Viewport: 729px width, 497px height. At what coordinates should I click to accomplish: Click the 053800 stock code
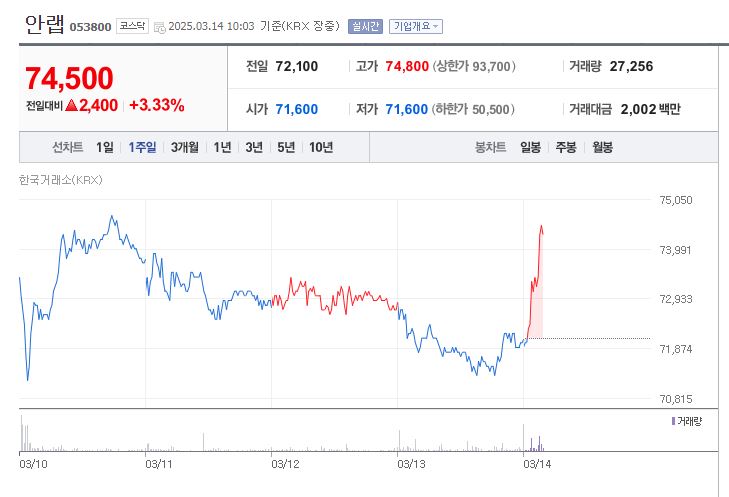tap(90, 28)
